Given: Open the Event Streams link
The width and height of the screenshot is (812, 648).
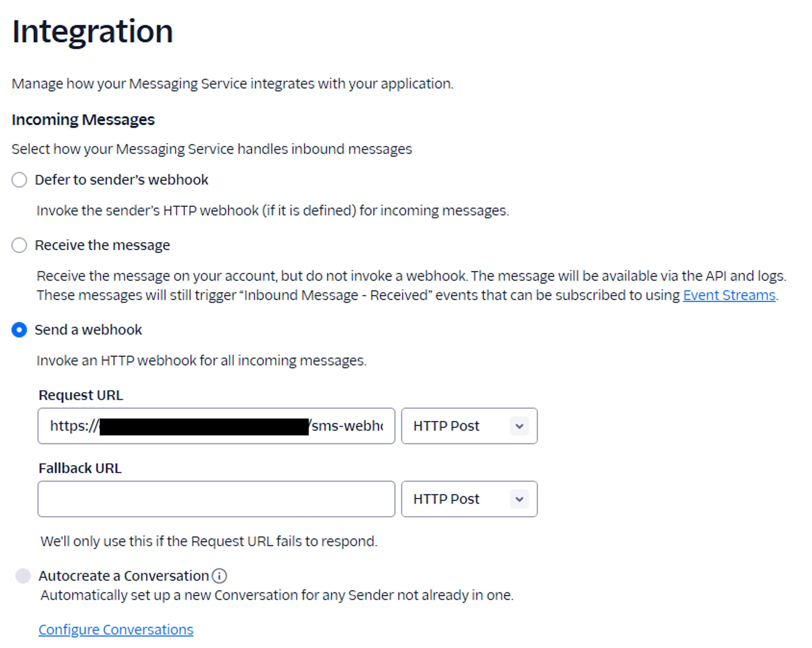Looking at the screenshot, I should [x=729, y=295].
